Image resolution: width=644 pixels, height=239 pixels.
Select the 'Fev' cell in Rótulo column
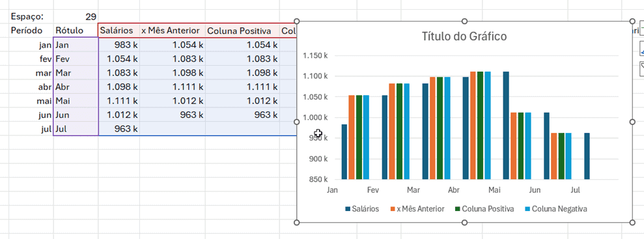(76, 59)
